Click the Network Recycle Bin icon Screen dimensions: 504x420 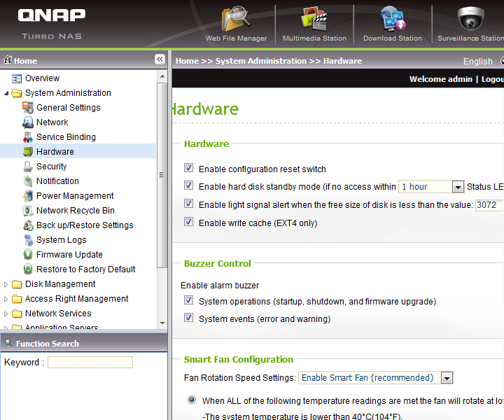tap(28, 211)
